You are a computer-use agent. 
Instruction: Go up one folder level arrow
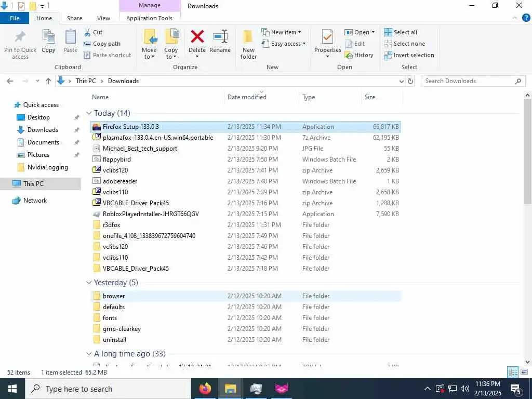pyautogui.click(x=48, y=81)
